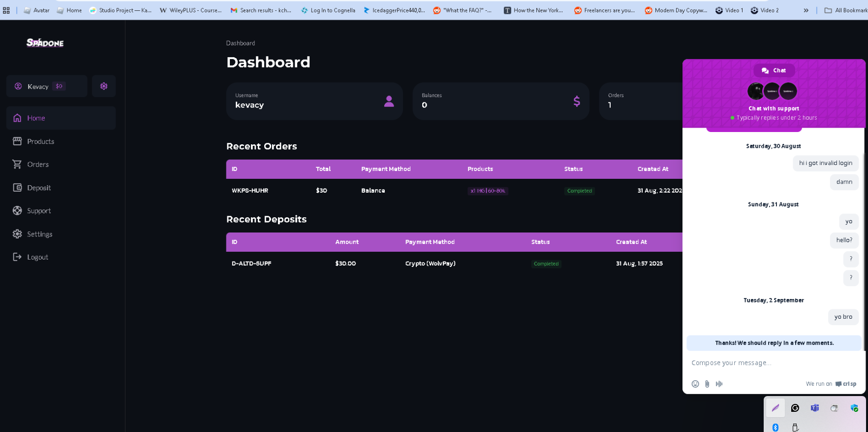This screenshot has height=432, width=868.
Task: Click the support agent avatars in chat
Action: (x=772, y=91)
